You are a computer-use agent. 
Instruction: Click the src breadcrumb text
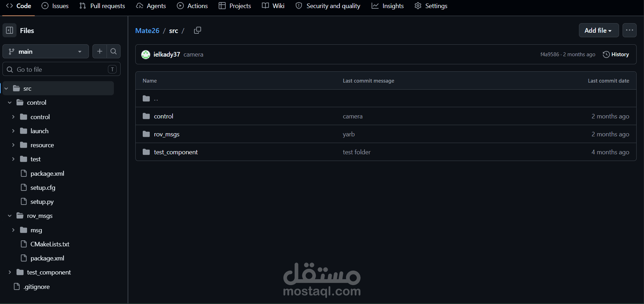coord(174,31)
